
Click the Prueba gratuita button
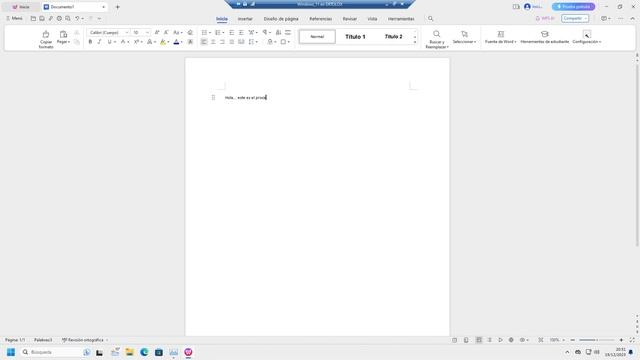pyautogui.click(x=573, y=7)
